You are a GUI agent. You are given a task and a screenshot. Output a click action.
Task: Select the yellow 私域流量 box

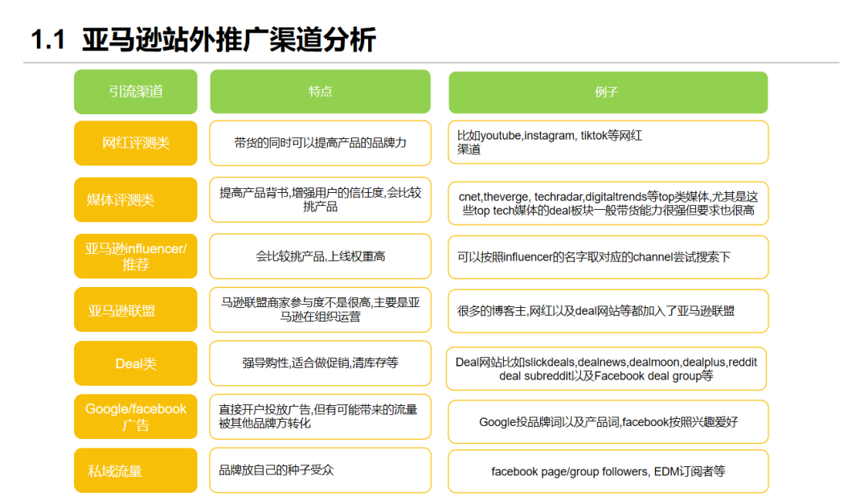[x=136, y=470]
